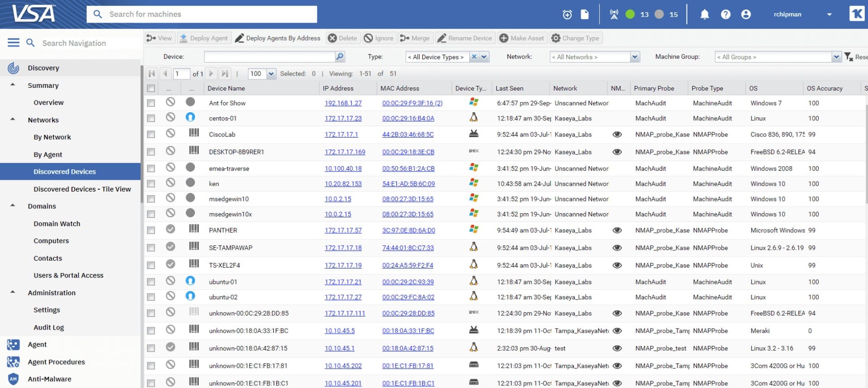Click the notifications bell icon
This screenshot has width=868, height=388.
[704, 14]
